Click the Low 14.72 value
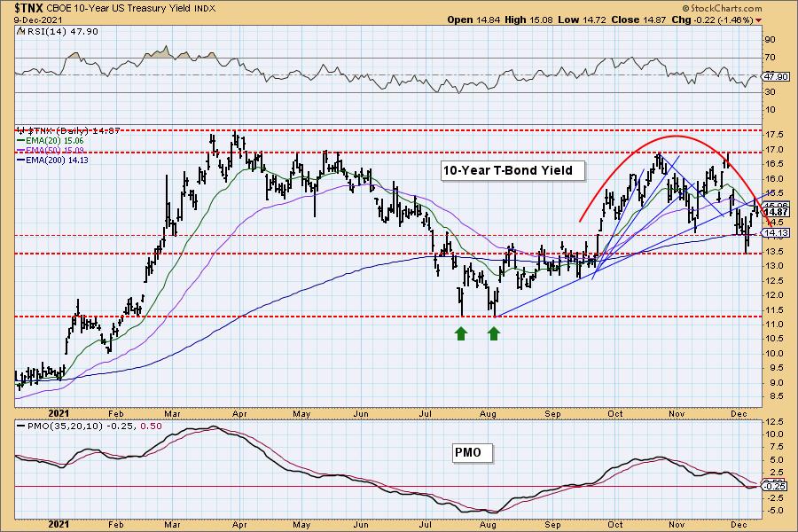Viewport: 798px width, 532px height. pyautogui.click(x=581, y=20)
